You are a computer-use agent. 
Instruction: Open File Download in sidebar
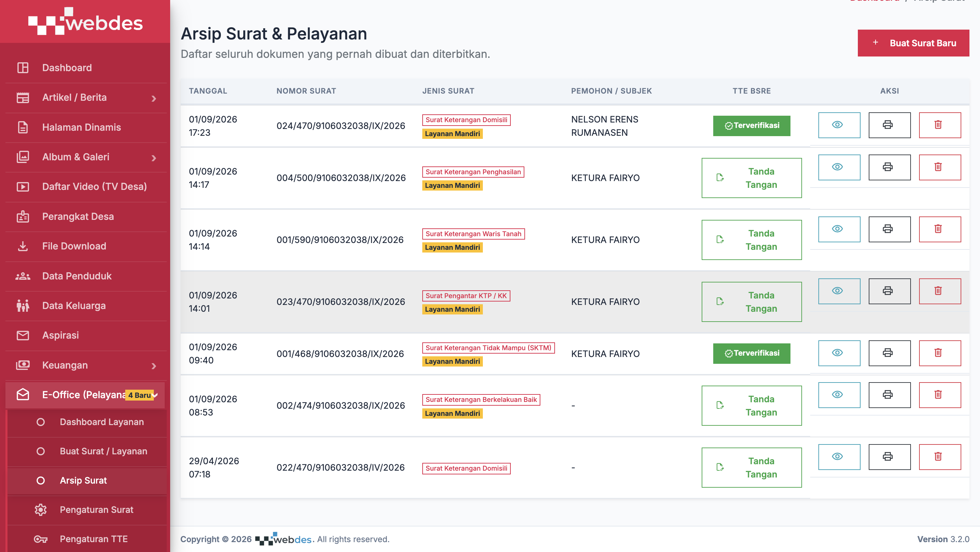tap(86, 246)
